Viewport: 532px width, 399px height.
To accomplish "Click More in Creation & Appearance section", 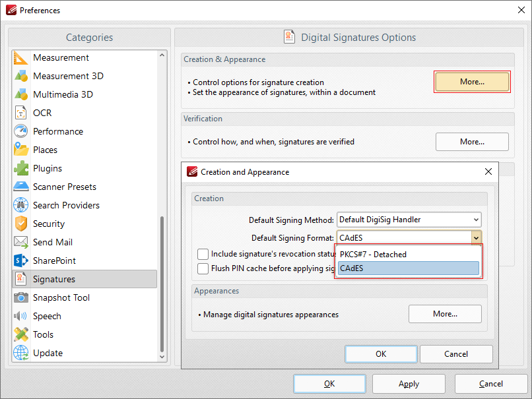I will pos(473,82).
